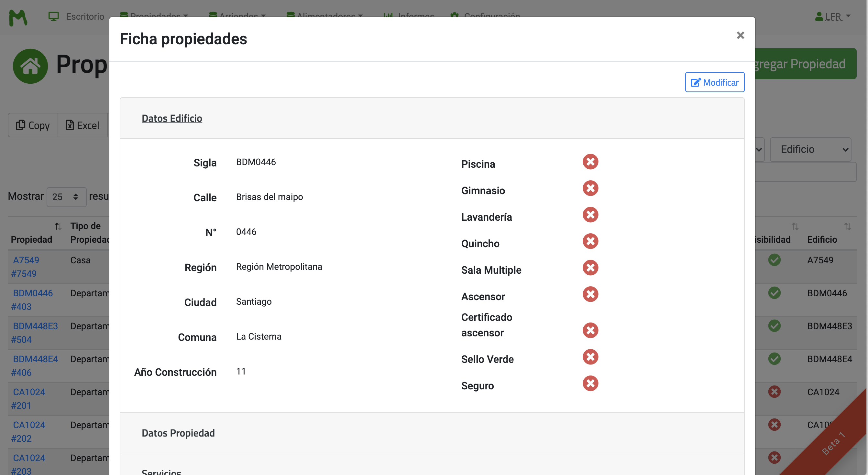Image resolution: width=868 pixels, height=475 pixels.
Task: Open the Edificio filter dropdown
Action: point(810,150)
